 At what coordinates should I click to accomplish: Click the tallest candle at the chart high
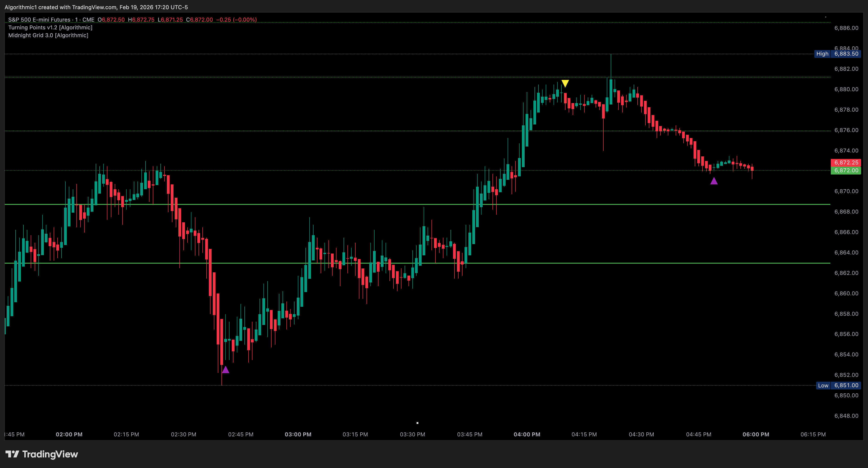coord(611,78)
